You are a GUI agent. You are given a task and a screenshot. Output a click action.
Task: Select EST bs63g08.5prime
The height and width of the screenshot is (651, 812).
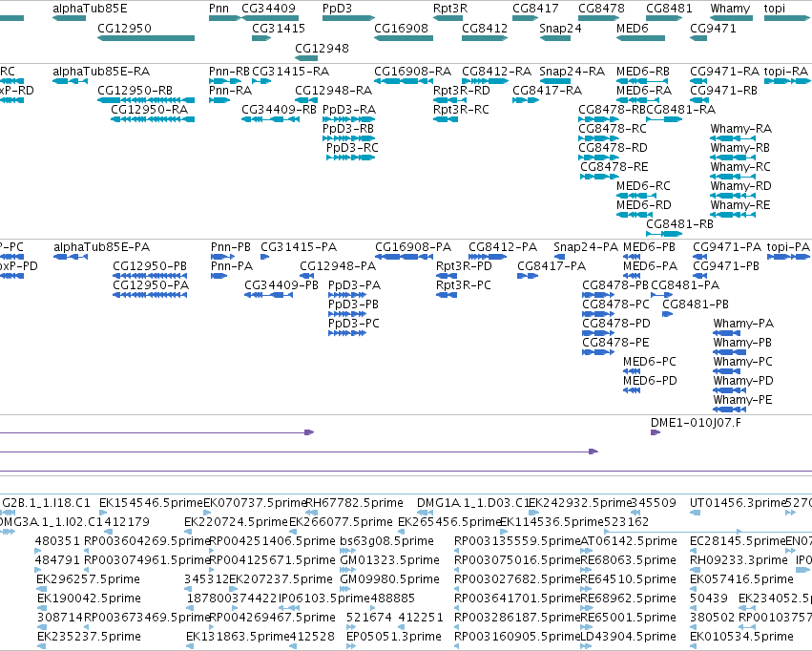point(386,541)
